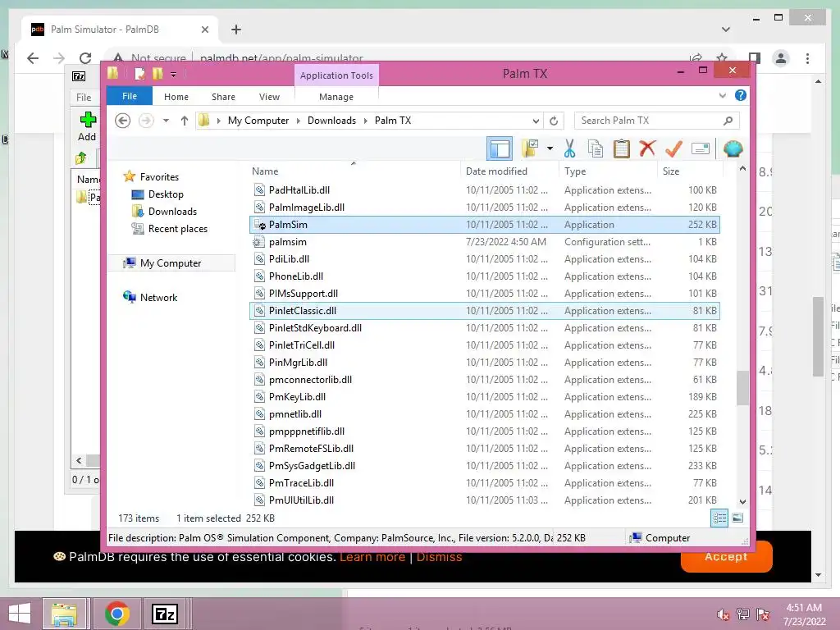Click the search magnifier icon
This screenshot has width=840, height=630.
coord(728,121)
